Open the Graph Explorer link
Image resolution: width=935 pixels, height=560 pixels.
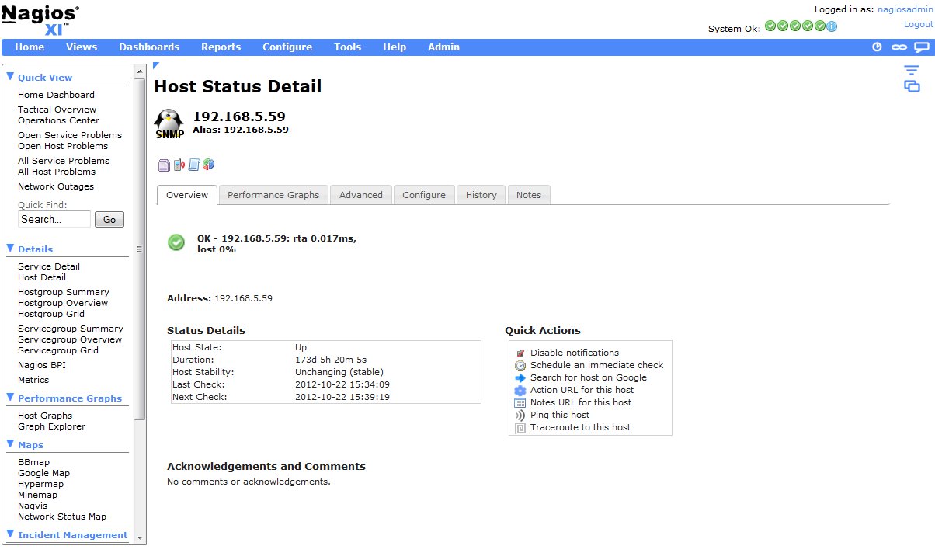[x=52, y=426]
